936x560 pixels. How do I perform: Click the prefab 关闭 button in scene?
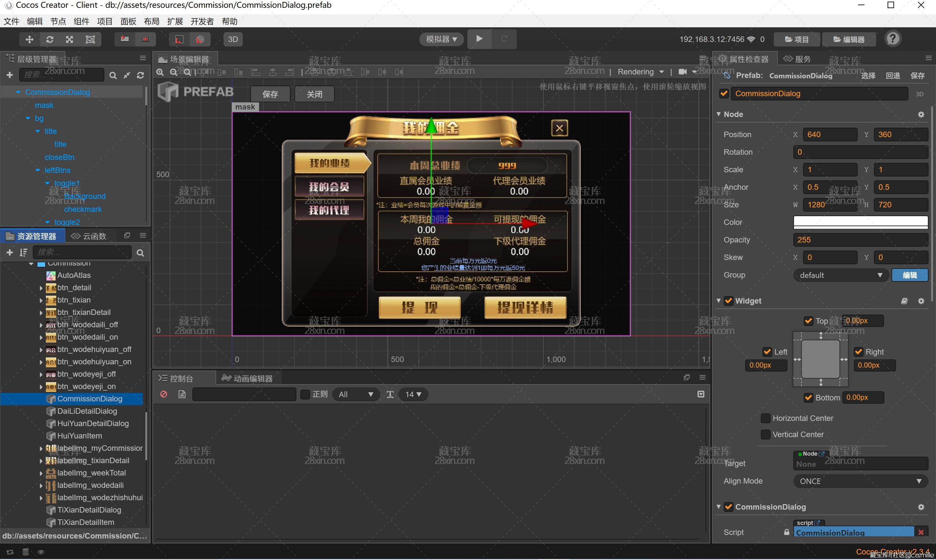click(314, 94)
